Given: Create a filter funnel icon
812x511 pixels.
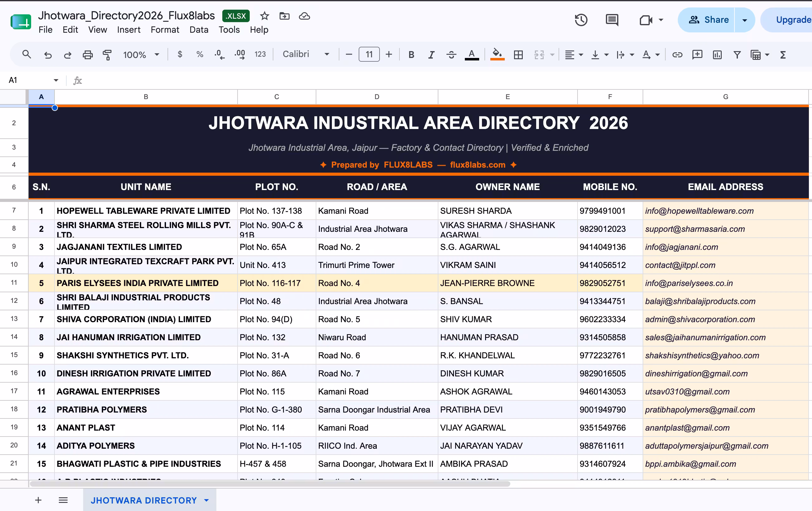Looking at the screenshot, I should pyautogui.click(x=737, y=55).
